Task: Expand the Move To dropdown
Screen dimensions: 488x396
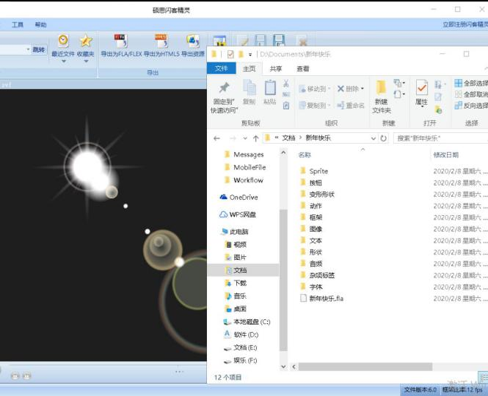Action: (x=329, y=89)
